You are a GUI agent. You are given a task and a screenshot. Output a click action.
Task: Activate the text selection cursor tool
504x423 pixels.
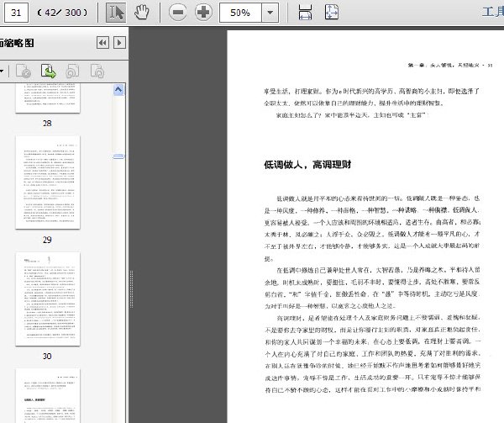(116, 13)
